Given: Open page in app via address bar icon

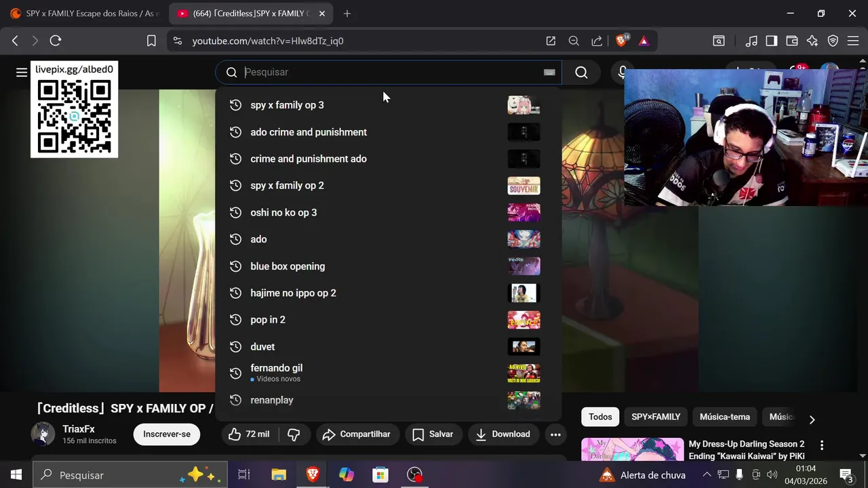Looking at the screenshot, I should [x=551, y=41].
